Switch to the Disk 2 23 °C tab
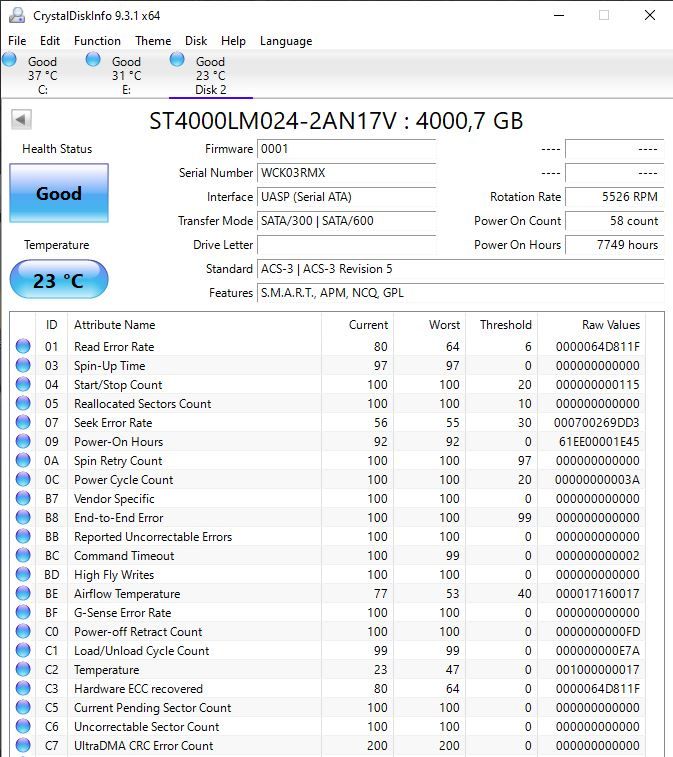The height and width of the screenshot is (757, 673). point(210,75)
